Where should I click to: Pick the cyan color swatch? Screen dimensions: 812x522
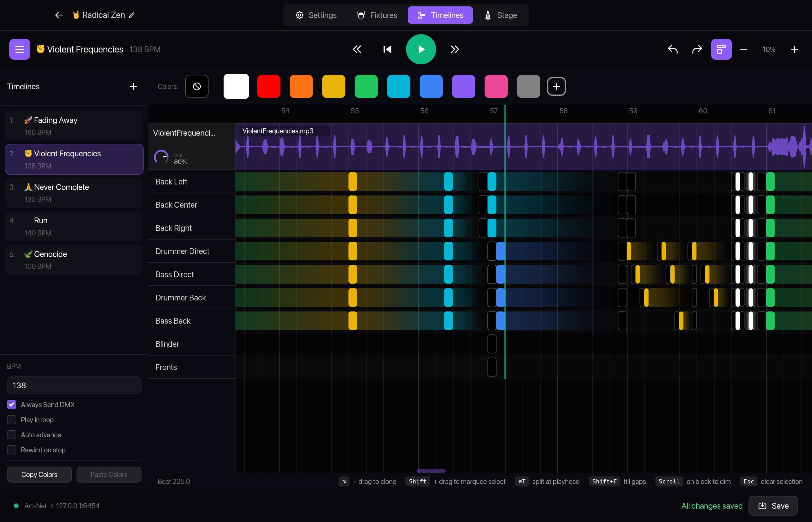pyautogui.click(x=398, y=86)
